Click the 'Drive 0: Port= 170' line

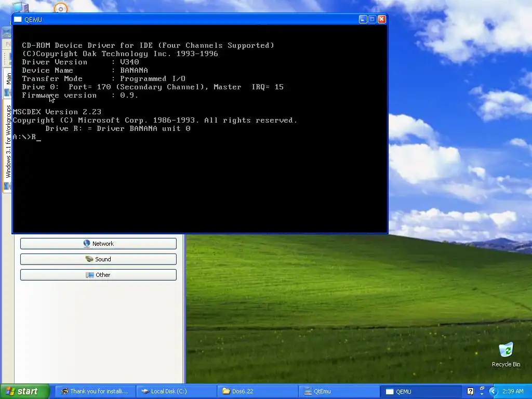click(153, 87)
